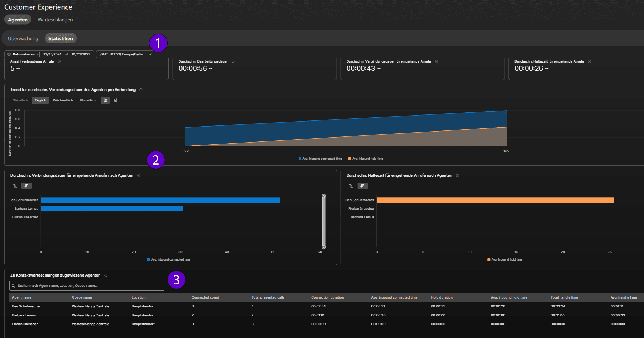Click connection duration 00:02:34 cell
Image resolution: width=644 pixels, height=338 pixels.
pos(318,306)
